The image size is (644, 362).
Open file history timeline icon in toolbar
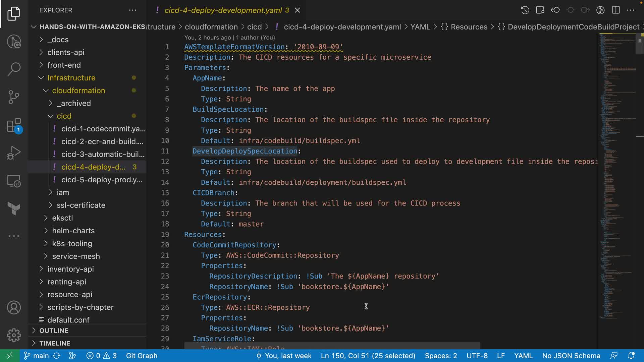point(525,10)
